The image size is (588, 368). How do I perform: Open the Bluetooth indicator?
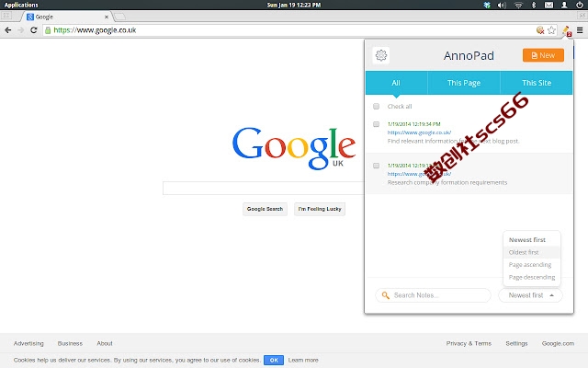click(534, 5)
